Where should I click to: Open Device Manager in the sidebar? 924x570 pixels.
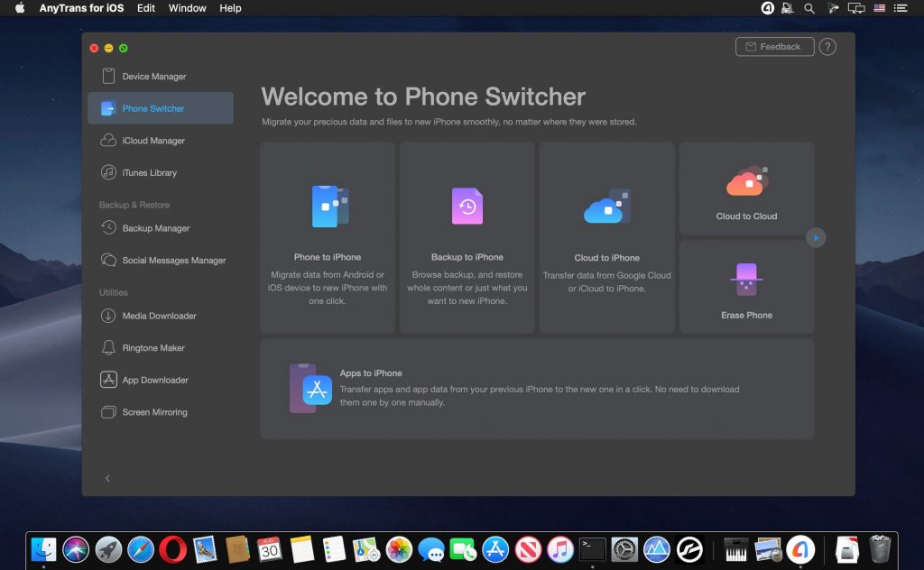[x=154, y=76]
